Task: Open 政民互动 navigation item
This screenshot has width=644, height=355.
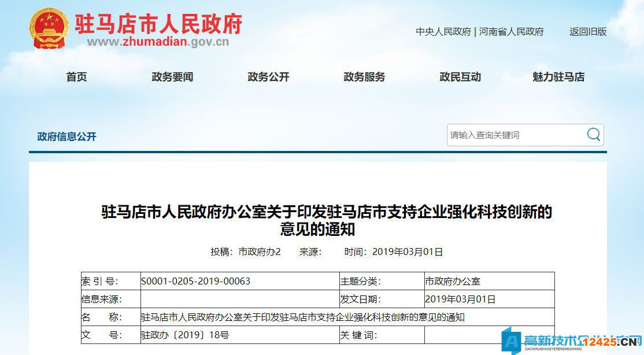Action: click(x=460, y=77)
